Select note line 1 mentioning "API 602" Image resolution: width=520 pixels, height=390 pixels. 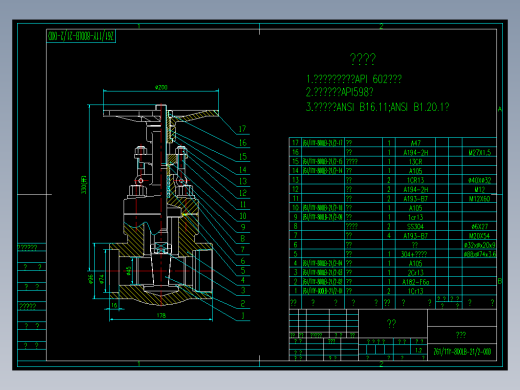point(354,79)
